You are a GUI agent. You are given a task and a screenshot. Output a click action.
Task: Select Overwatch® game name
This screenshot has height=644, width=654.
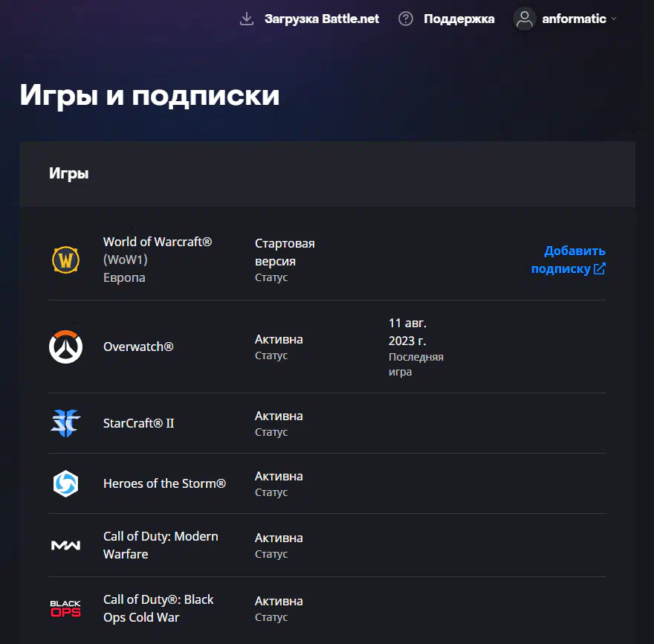coord(138,347)
